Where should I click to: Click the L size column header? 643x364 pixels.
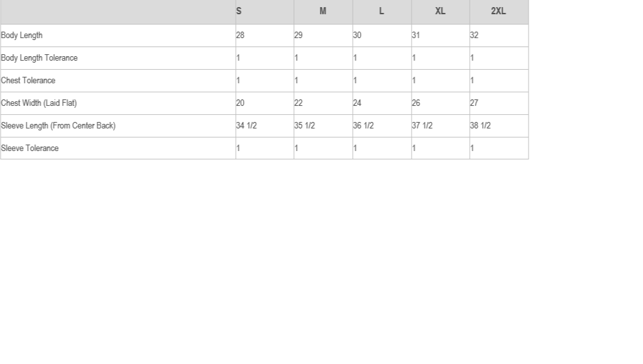pos(381,11)
